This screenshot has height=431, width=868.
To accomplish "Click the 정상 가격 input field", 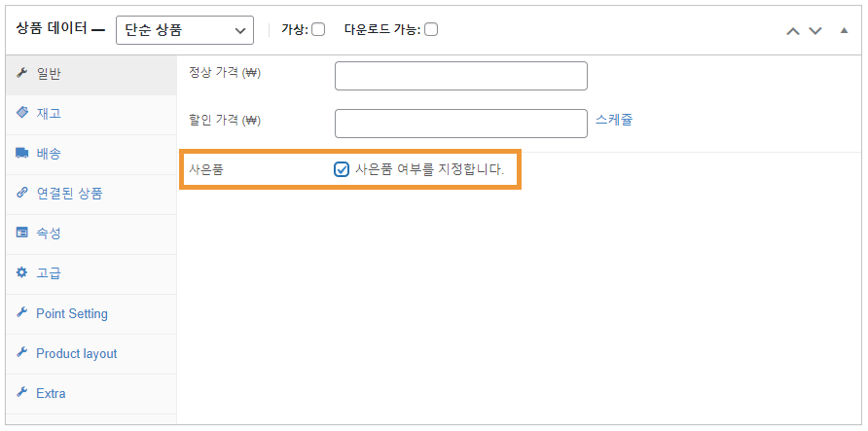I will (461, 76).
